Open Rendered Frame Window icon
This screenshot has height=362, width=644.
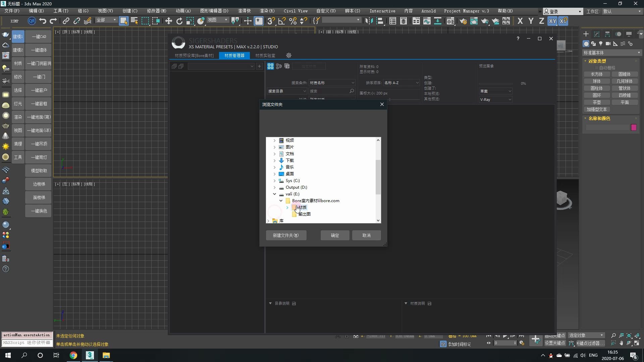(474, 21)
